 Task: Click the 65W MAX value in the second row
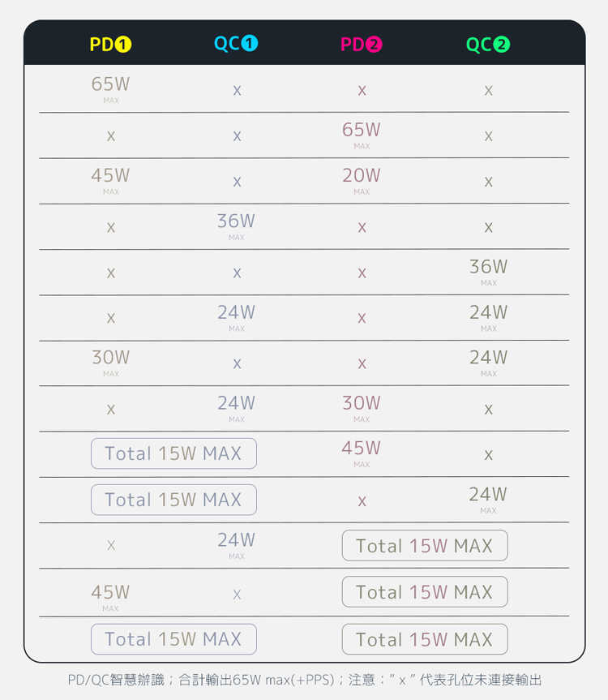coord(362,134)
